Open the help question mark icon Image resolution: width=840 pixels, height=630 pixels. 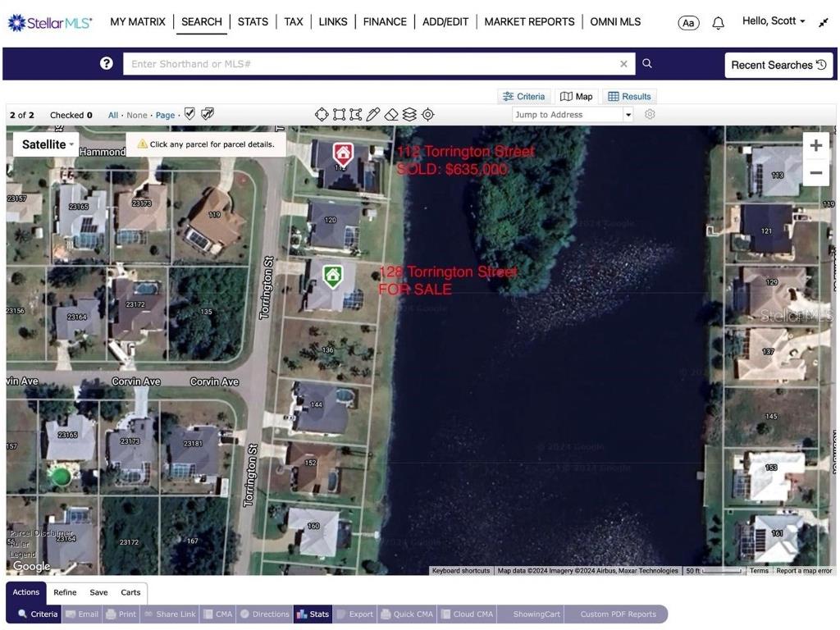click(106, 62)
